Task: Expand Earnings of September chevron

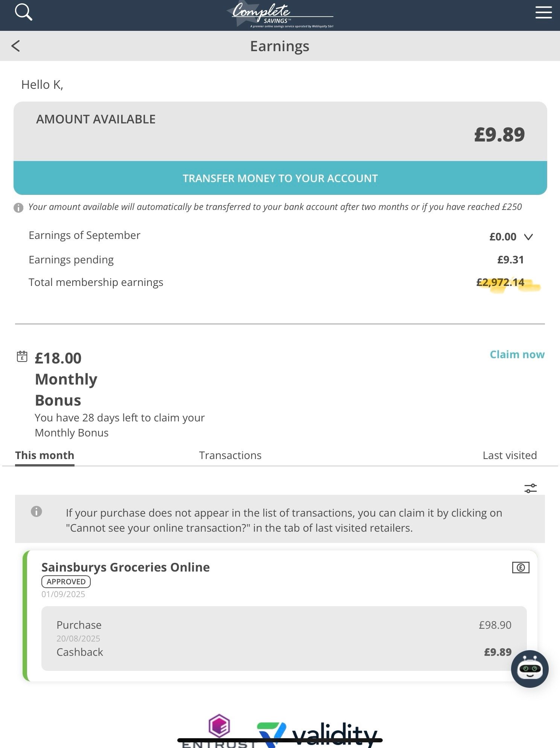Action: tap(528, 237)
